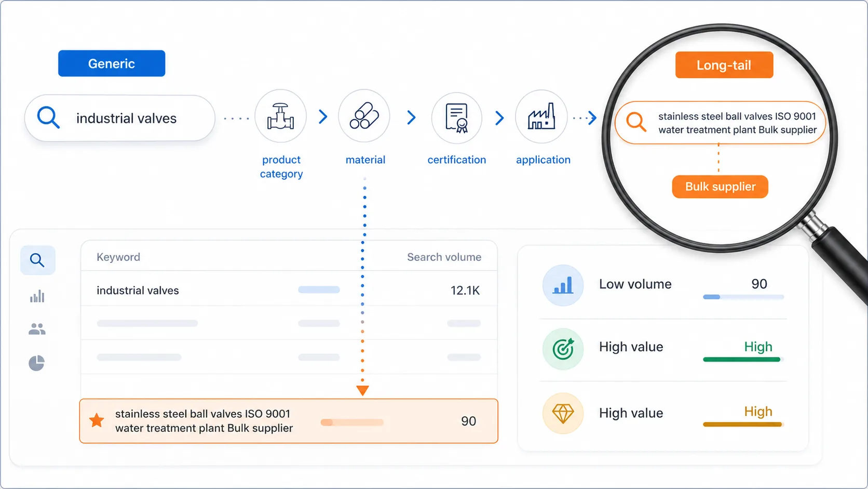Click the orange Long-tail label button

(724, 65)
